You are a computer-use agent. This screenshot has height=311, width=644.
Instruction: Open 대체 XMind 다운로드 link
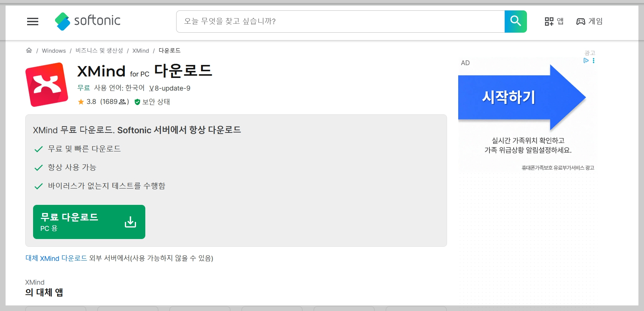56,258
